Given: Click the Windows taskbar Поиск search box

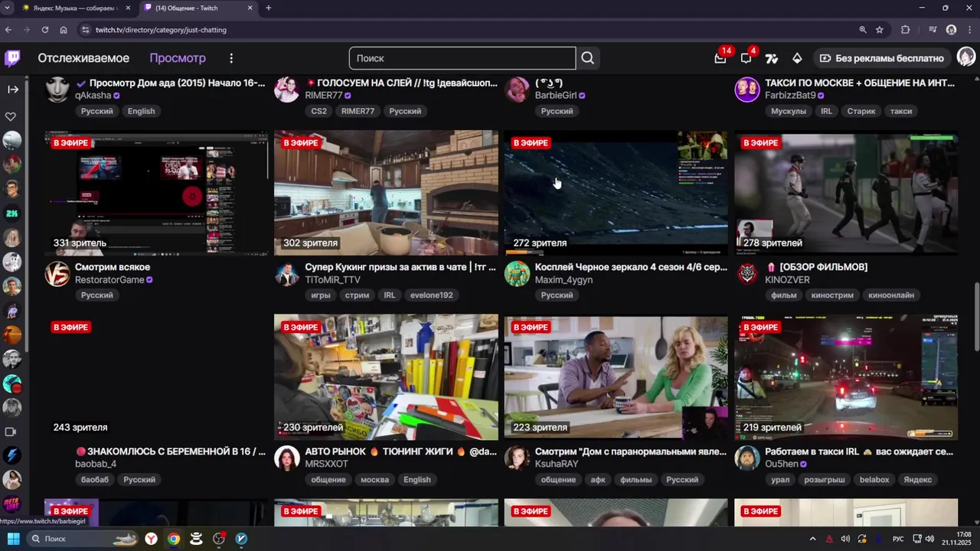Looking at the screenshot, I should (x=84, y=539).
